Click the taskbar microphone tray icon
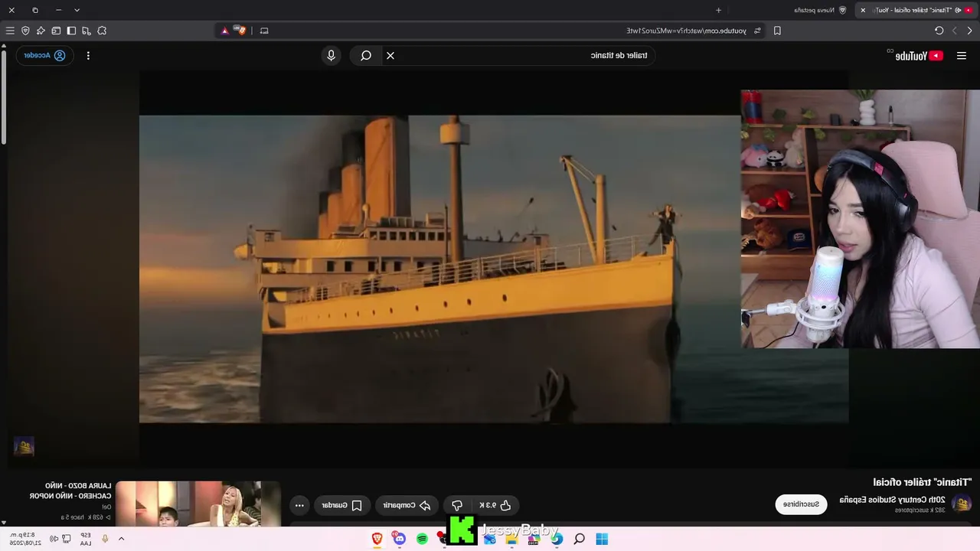The height and width of the screenshot is (551, 980). (105, 539)
